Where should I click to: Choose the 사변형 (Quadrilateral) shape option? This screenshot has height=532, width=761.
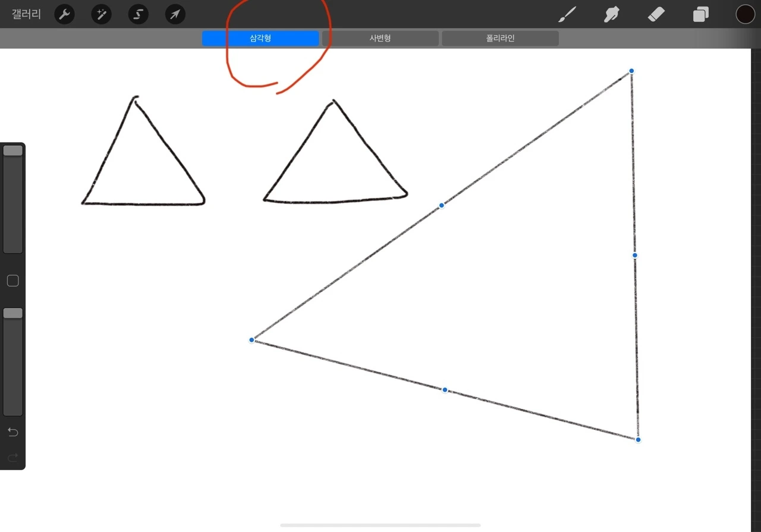coord(380,39)
